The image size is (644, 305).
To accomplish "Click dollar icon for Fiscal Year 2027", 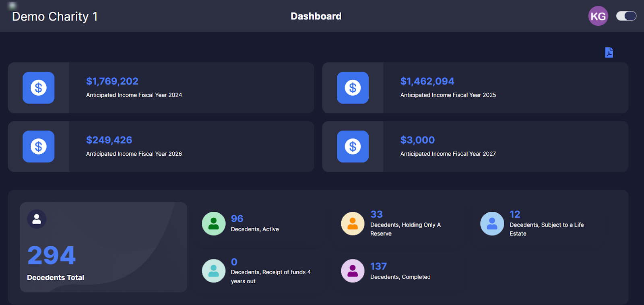I will point(353,146).
